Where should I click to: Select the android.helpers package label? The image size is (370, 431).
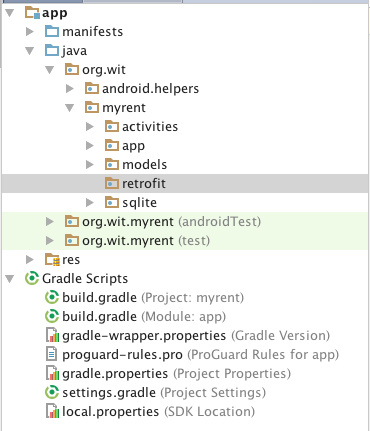151,89
